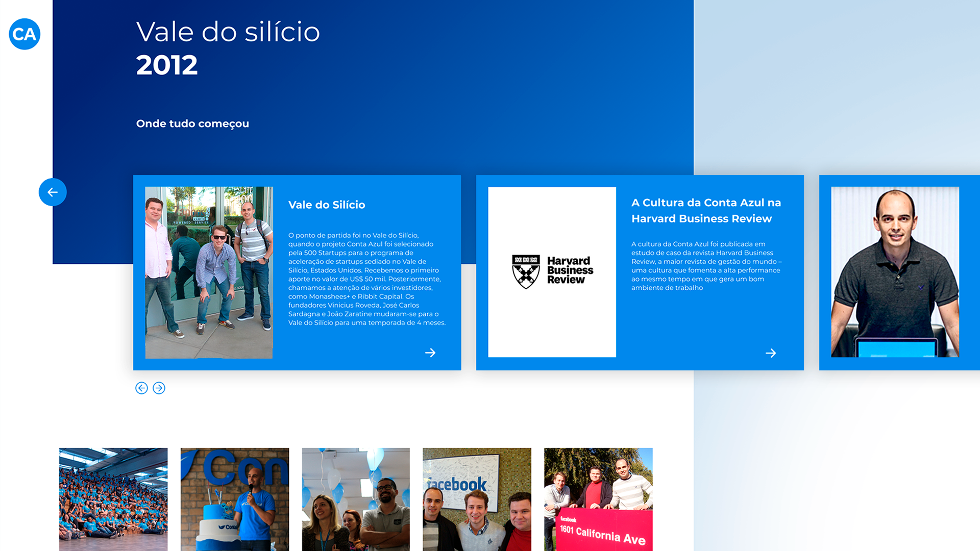Viewport: 980px width, 551px height.
Task: Click the arrow on Harvard Business Review card
Action: 771,353
